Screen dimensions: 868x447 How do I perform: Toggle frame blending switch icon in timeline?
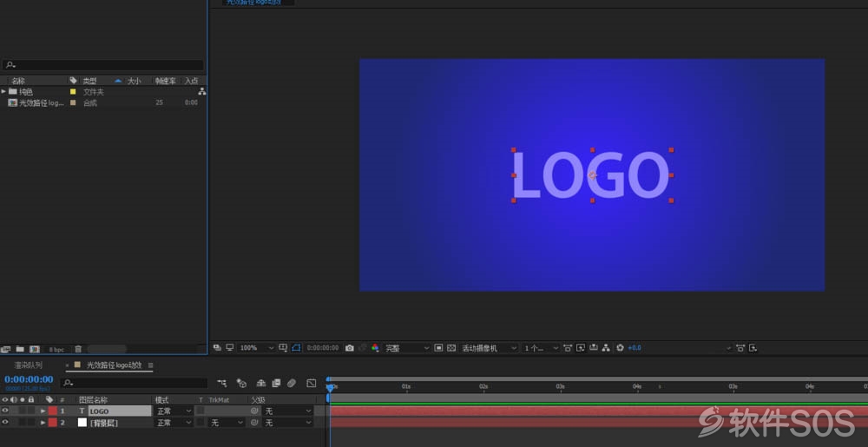tap(276, 383)
